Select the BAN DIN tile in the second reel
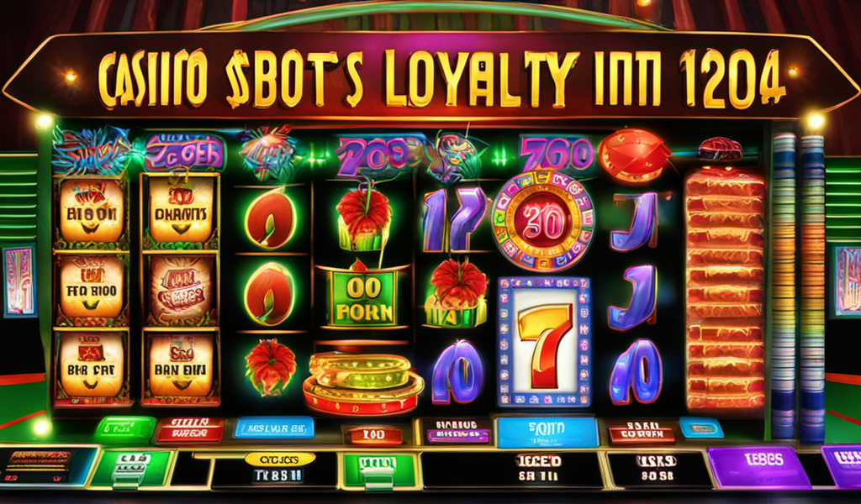This screenshot has height=504, width=861. (x=182, y=365)
